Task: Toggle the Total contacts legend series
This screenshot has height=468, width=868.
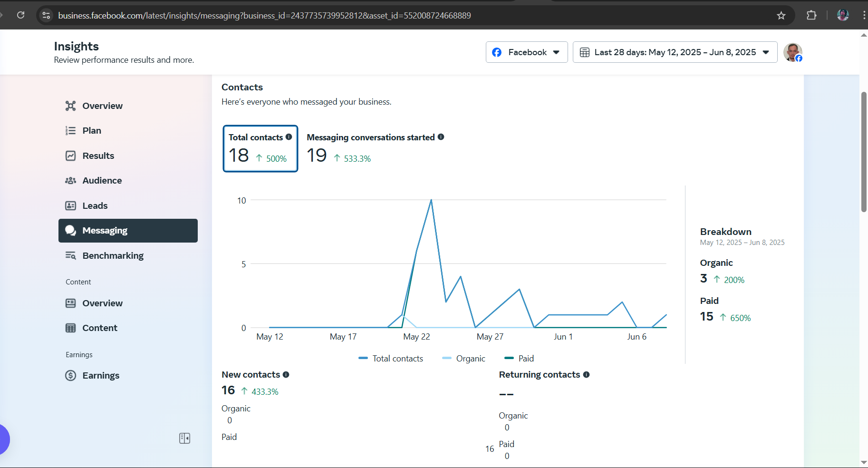Action: click(391, 359)
